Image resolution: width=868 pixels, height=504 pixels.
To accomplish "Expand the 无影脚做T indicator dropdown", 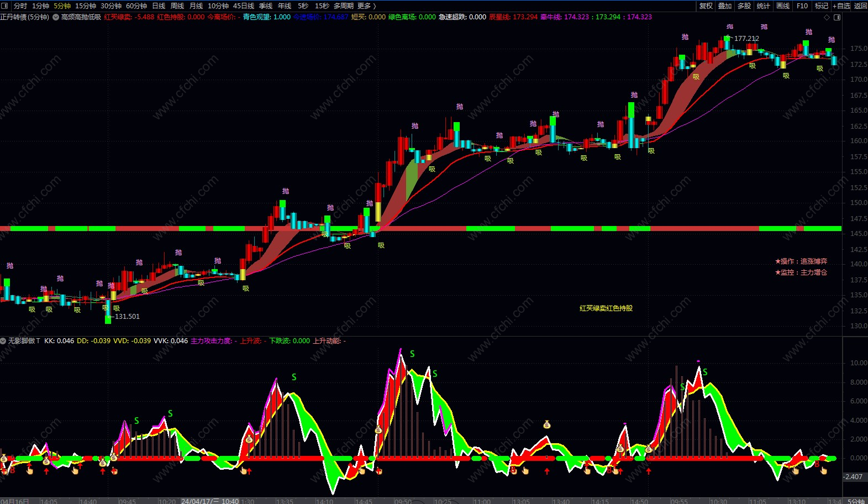I will coord(3,341).
